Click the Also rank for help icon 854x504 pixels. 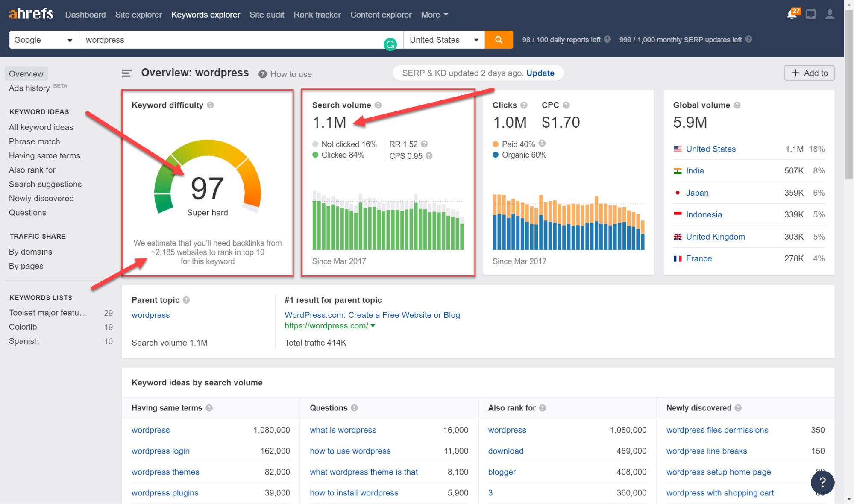(x=542, y=408)
